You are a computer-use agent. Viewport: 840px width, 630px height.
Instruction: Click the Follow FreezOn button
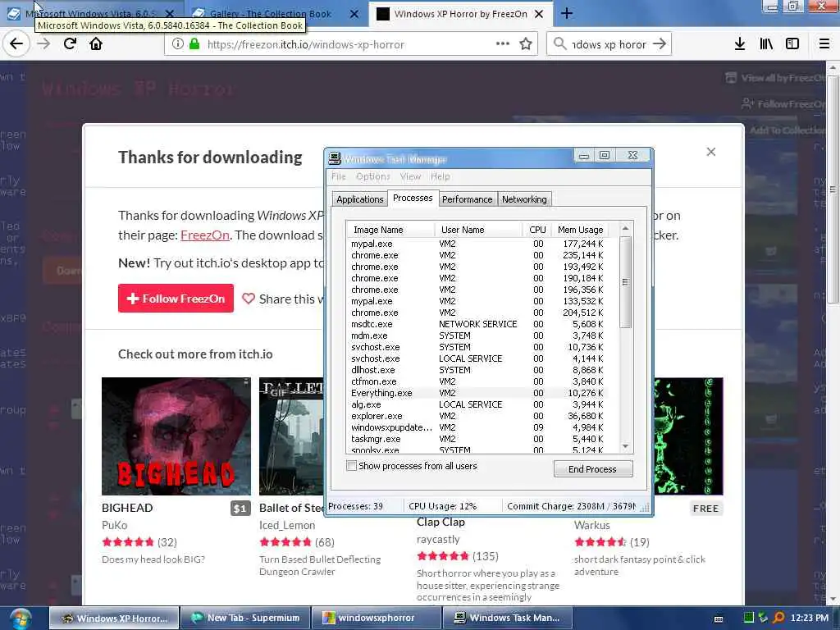click(176, 299)
